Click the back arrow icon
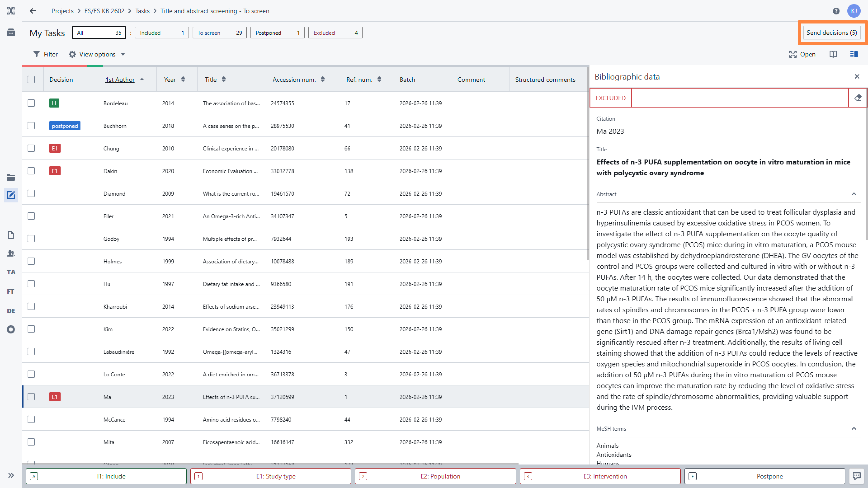Screen dimensions: 868x488 pyautogui.click(x=33, y=11)
